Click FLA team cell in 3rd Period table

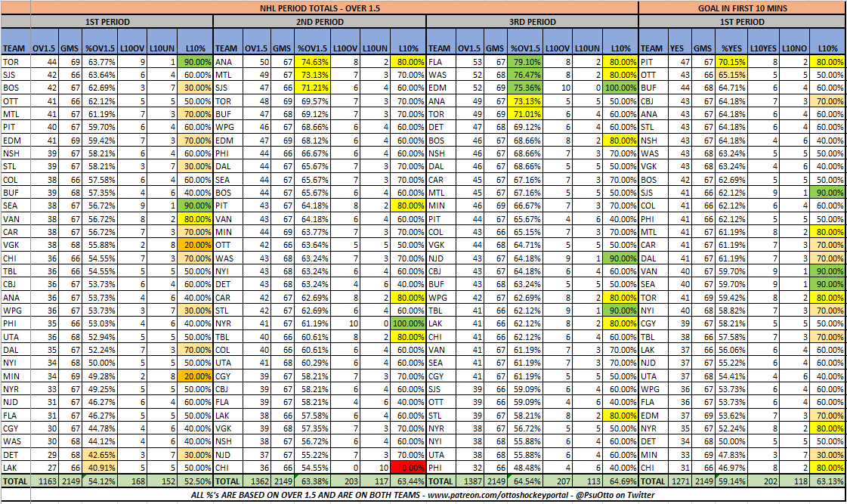441,62
